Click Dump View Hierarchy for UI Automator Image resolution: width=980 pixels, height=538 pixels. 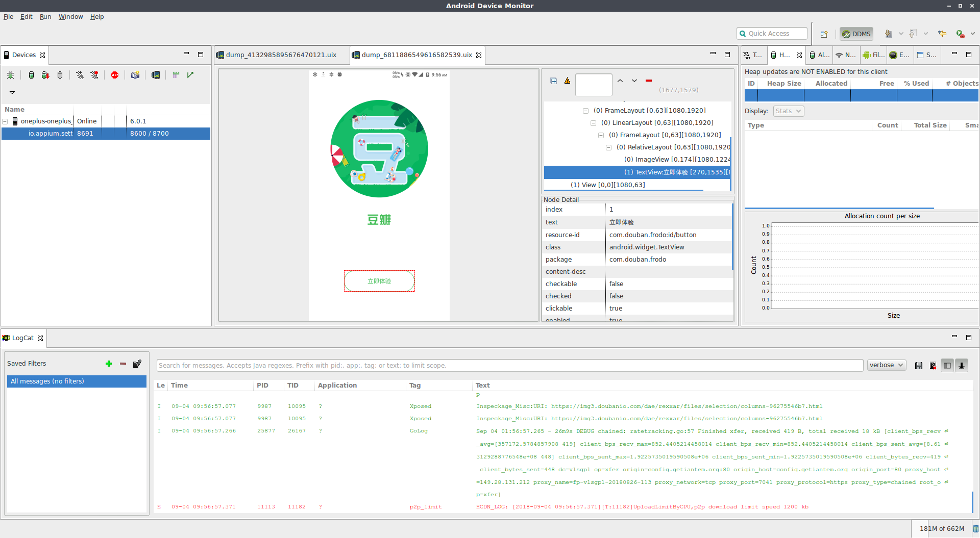(x=156, y=75)
